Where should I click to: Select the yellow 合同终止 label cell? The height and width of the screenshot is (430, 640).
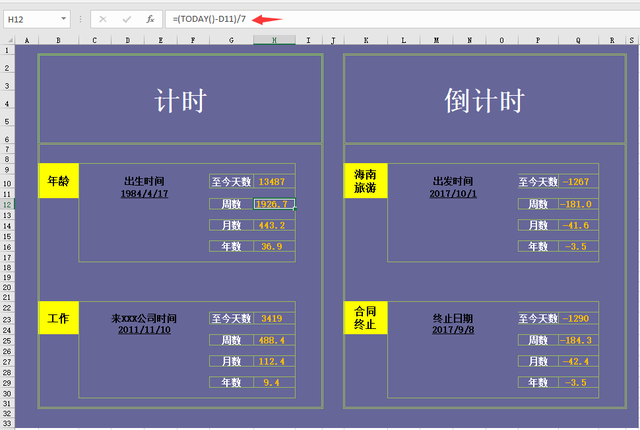coord(365,318)
